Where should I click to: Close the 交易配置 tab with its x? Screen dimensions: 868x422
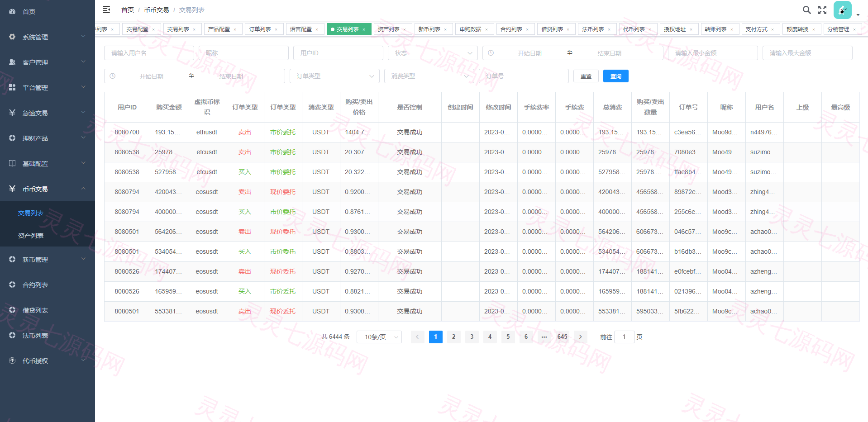pos(153,29)
